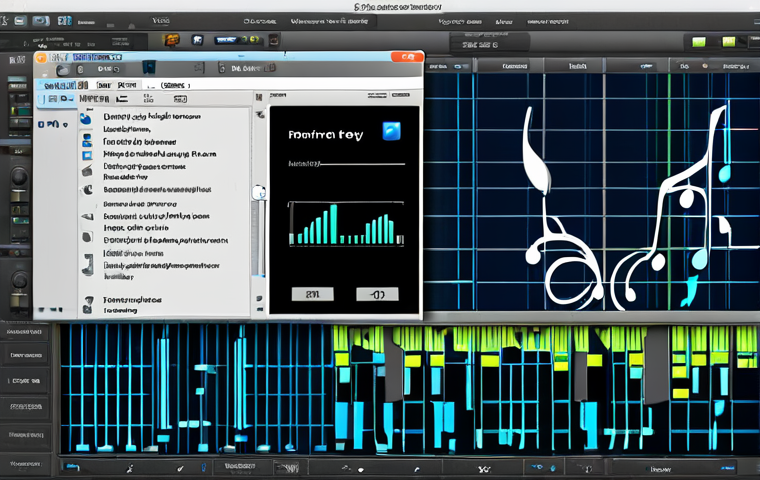Click the blue double icon near the right of the bottom toolbar
760x480 pixels.
(543, 468)
